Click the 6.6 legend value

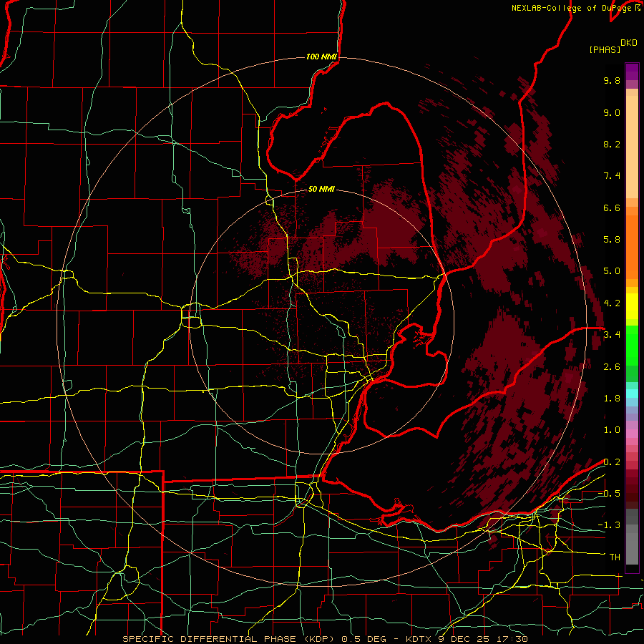click(x=612, y=208)
